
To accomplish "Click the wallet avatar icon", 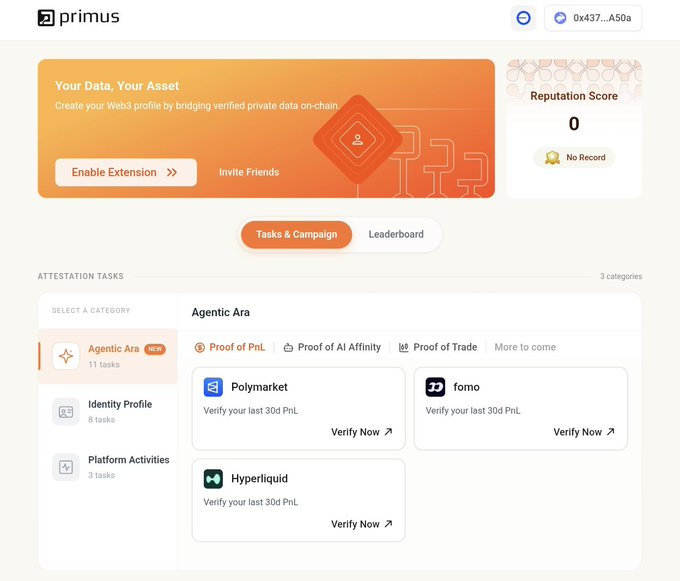I will tap(560, 18).
